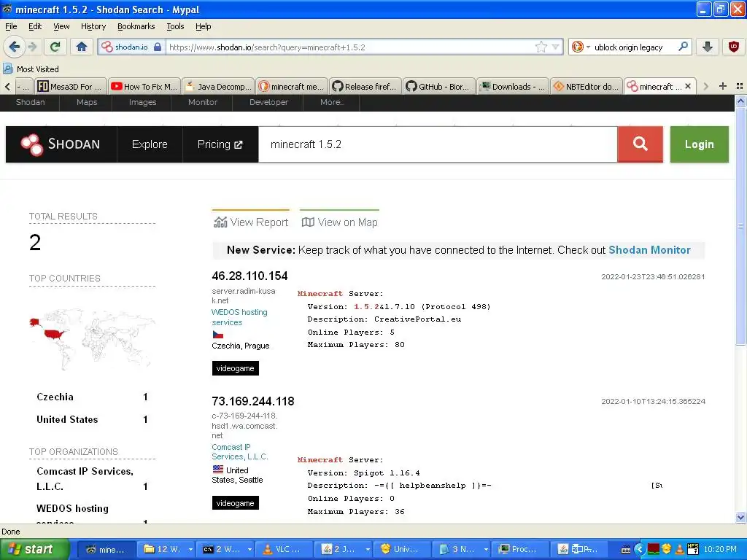The image size is (747, 560).
Task: Open the URL history dropdown arrow
Action: point(555,47)
